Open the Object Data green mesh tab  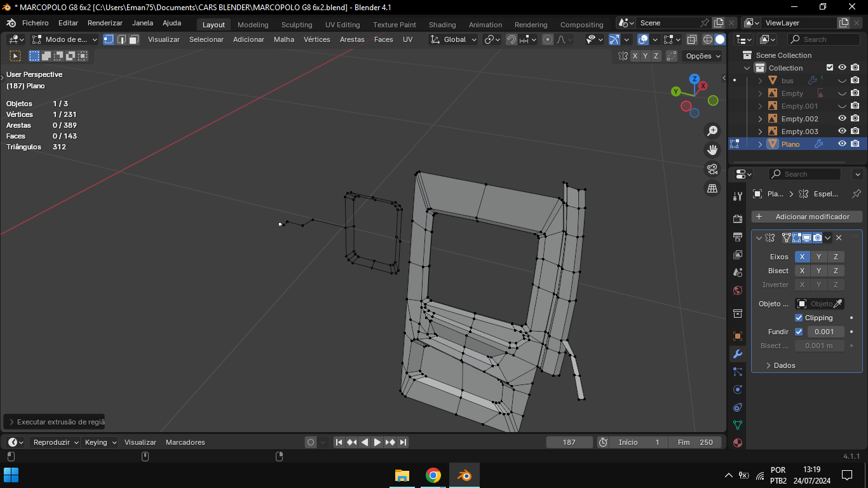(x=738, y=425)
